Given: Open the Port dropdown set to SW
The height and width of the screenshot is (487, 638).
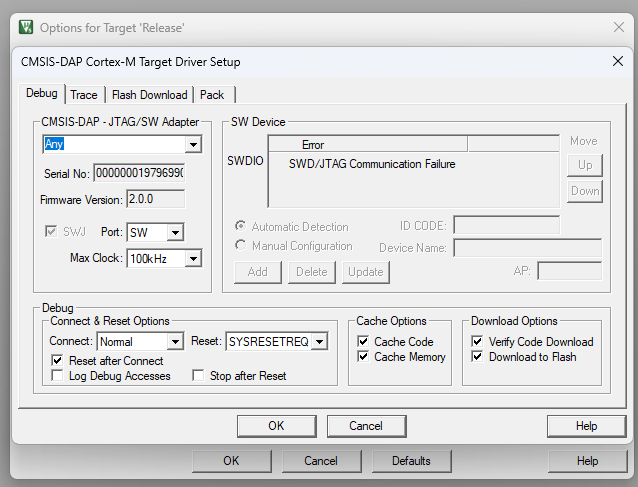Looking at the screenshot, I should pyautogui.click(x=176, y=233).
